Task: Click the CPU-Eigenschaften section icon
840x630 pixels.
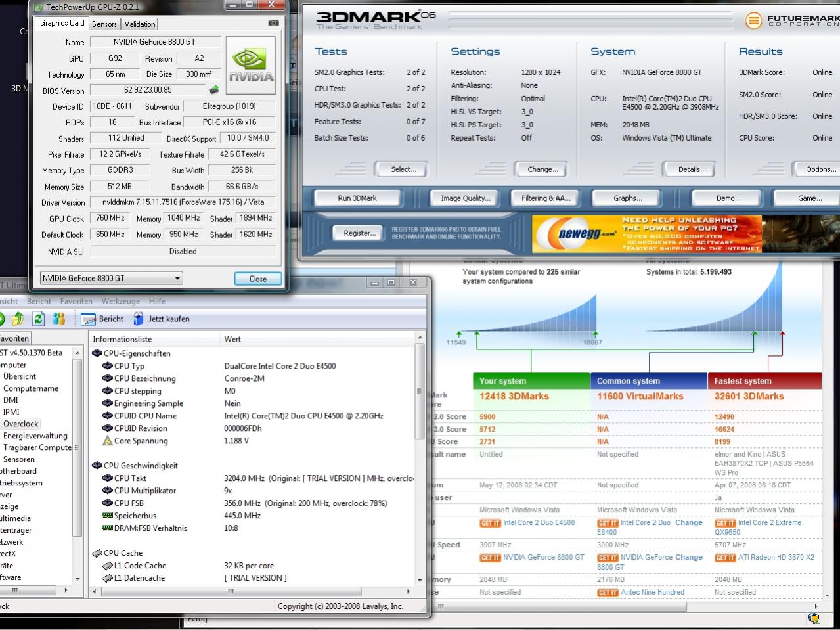Action: click(97, 353)
